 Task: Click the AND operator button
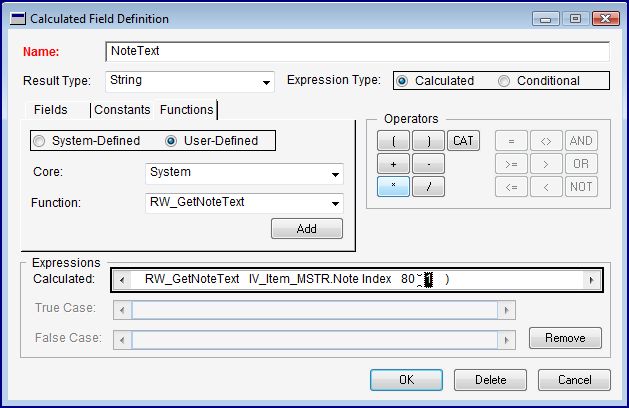point(581,141)
